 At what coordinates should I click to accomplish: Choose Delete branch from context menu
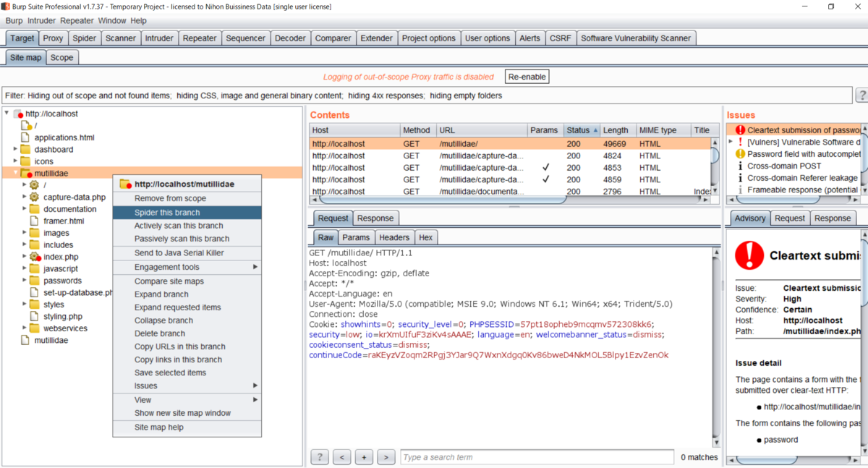[187, 333]
